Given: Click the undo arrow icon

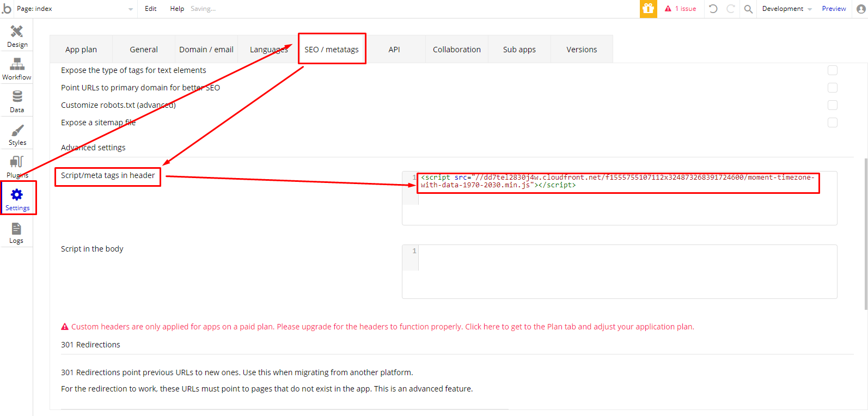Looking at the screenshot, I should coord(713,9).
